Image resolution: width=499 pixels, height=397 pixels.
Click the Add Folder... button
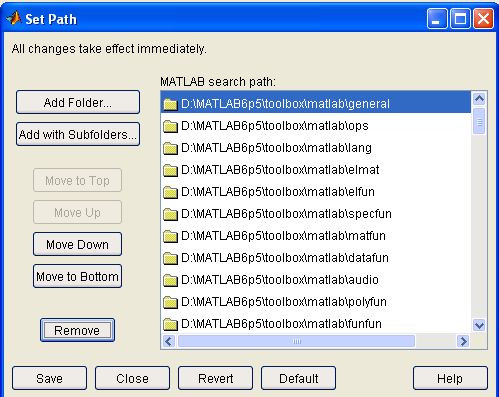point(78,102)
